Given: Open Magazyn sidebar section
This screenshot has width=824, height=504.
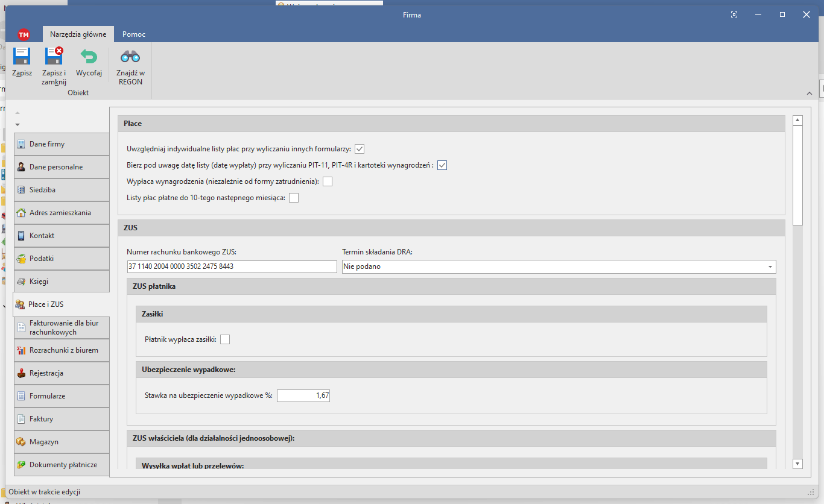Looking at the screenshot, I should tap(62, 442).
